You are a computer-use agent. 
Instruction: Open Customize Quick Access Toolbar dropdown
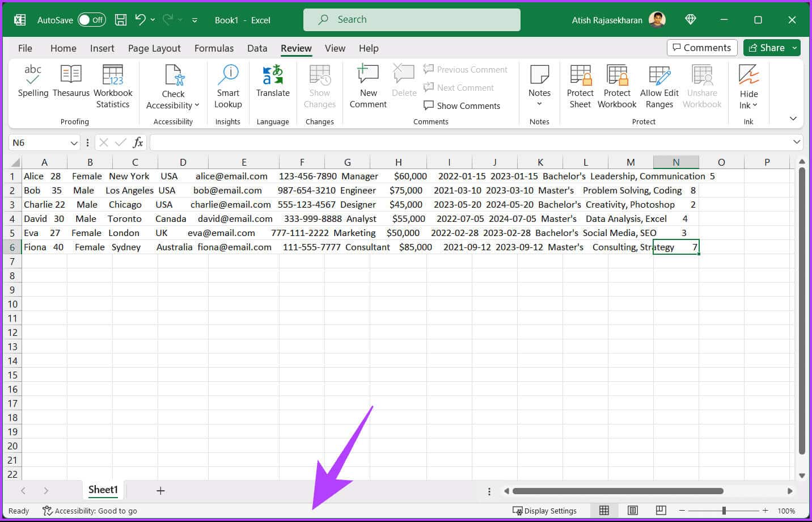click(x=194, y=20)
